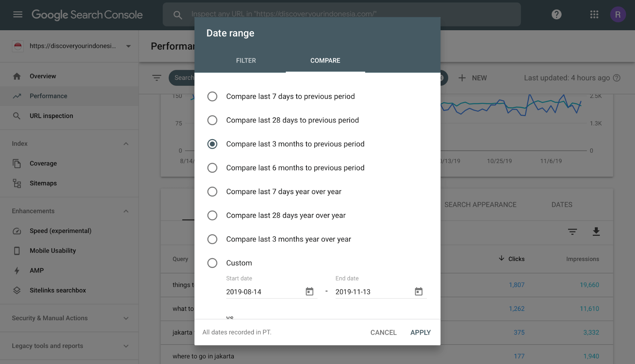Click the Google Search Console logo
The width and height of the screenshot is (635, 364).
tap(87, 15)
